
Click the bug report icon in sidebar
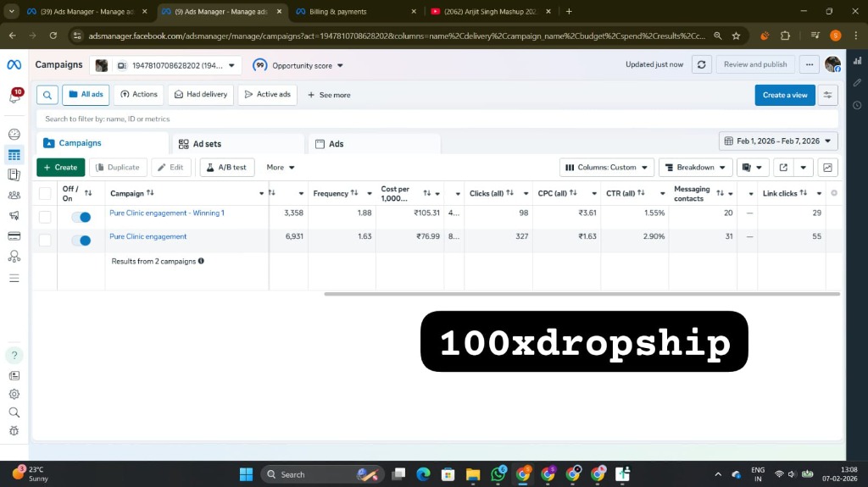pos(14,430)
